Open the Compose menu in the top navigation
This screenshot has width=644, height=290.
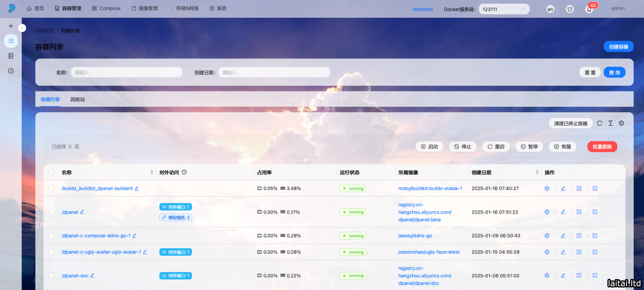tap(106, 9)
